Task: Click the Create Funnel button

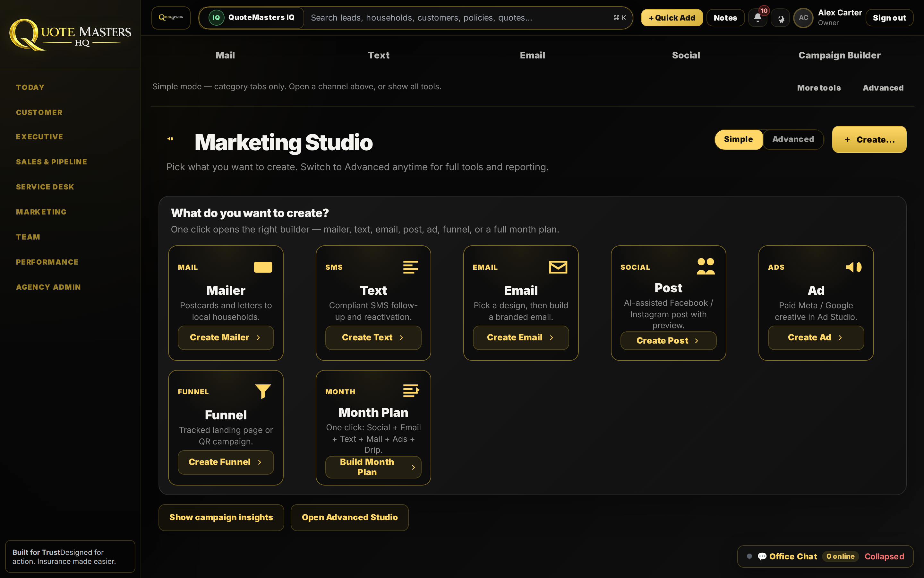Action: (226, 462)
